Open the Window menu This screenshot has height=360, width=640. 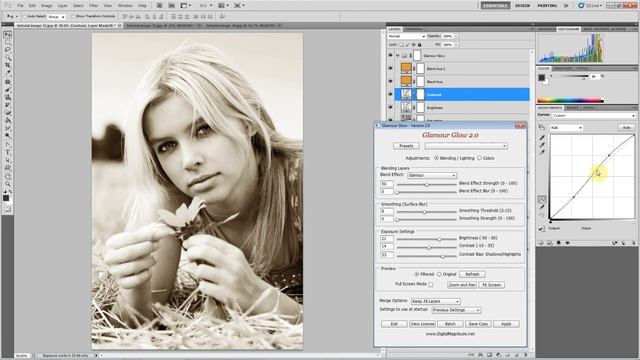point(125,6)
